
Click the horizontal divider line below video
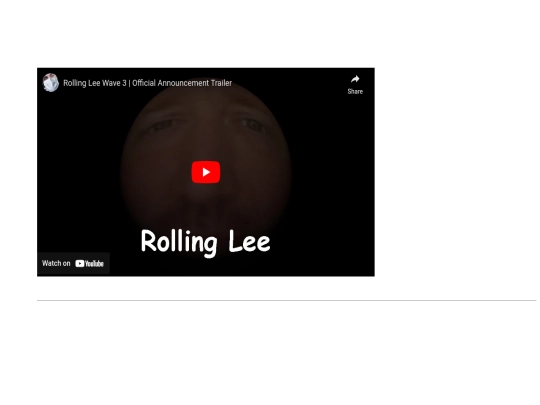(x=287, y=300)
